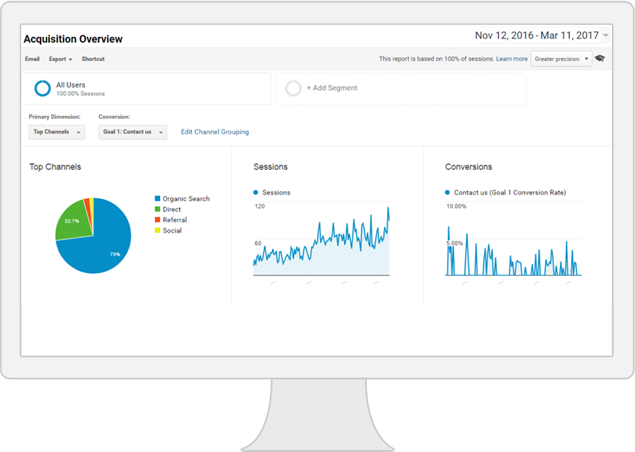Screen dimensions: 635x452
Task: Click Edit Channel Grouping link
Action: 215,132
